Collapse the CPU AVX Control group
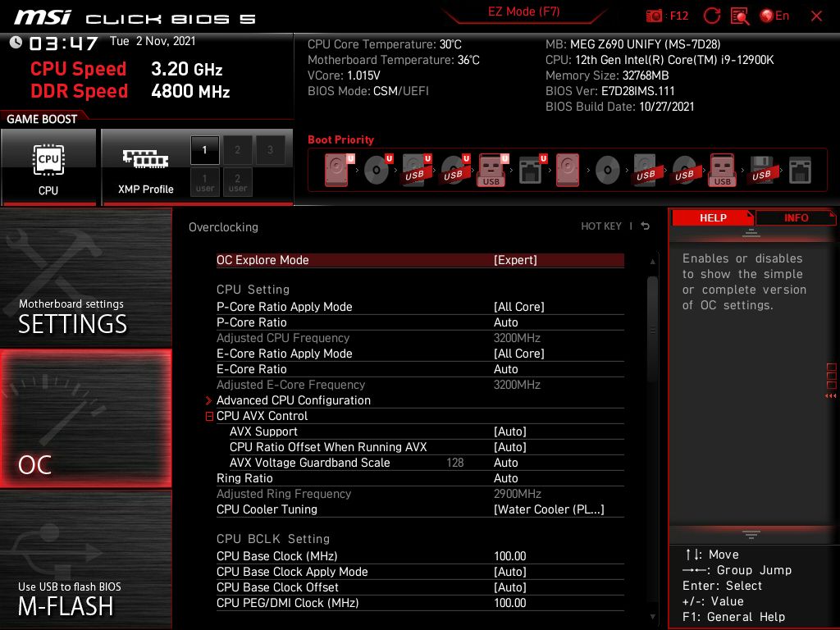The width and height of the screenshot is (840, 630). click(209, 416)
